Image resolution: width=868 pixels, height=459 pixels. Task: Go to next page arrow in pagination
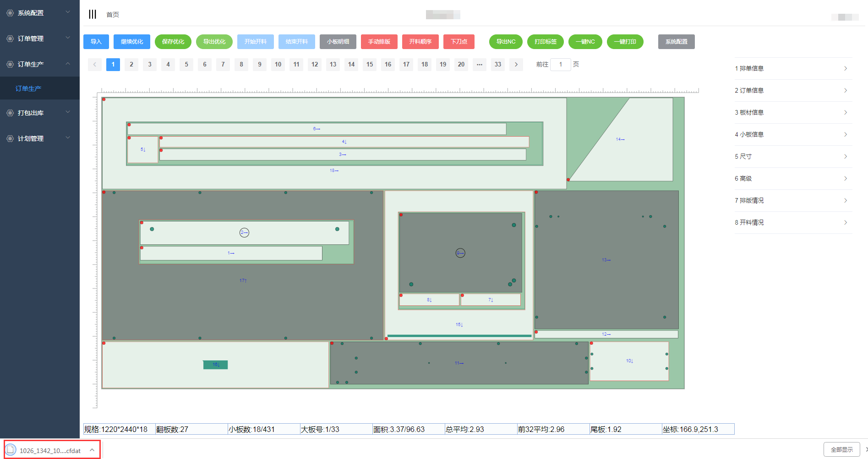(x=516, y=65)
